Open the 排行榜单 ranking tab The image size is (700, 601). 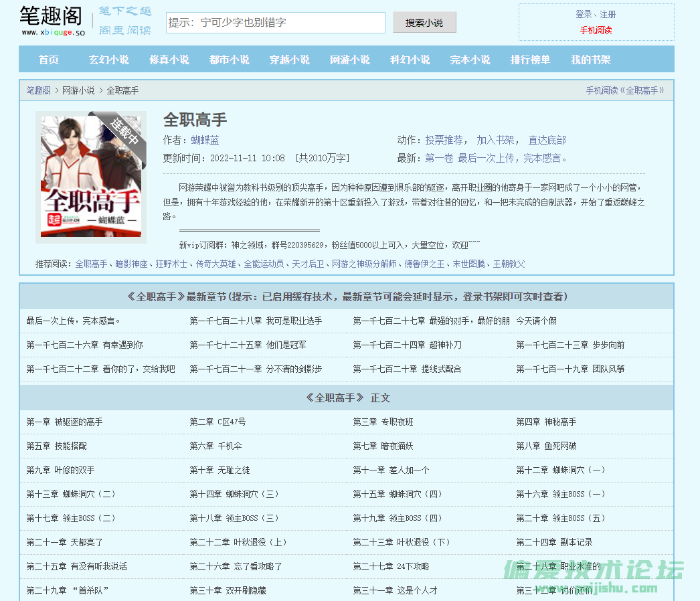(530, 60)
